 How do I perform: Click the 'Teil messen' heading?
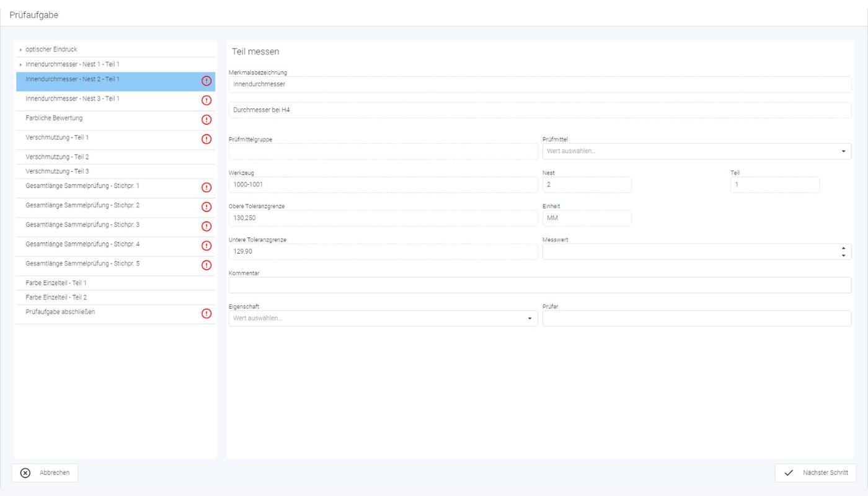(255, 51)
